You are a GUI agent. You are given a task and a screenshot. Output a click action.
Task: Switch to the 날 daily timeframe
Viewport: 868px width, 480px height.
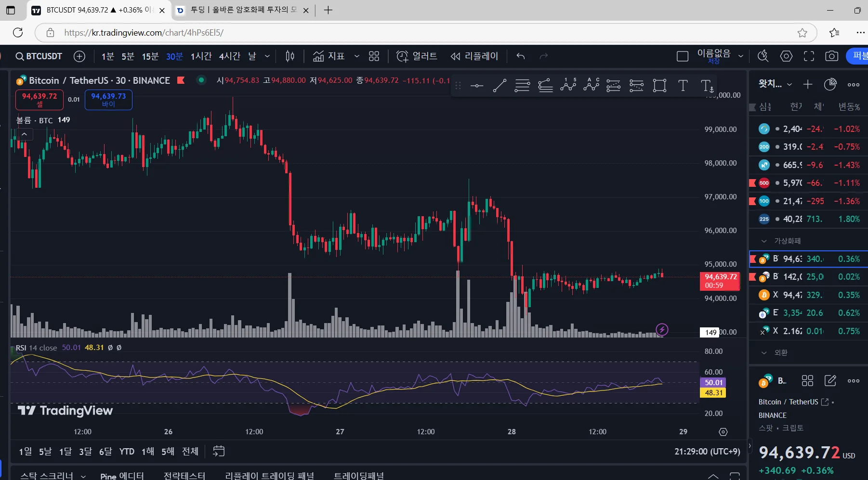pos(252,56)
